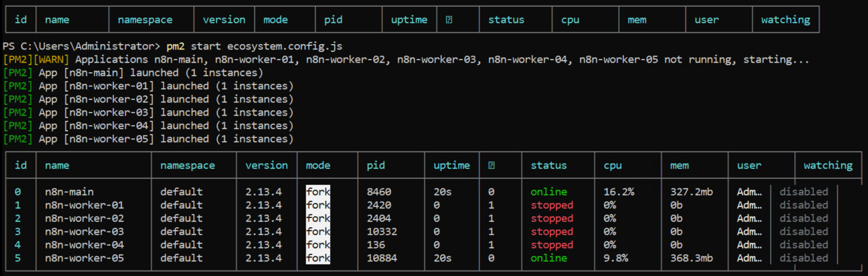The width and height of the screenshot is (868, 276).
Task: Click the green "online" status of n8n-worker-05
Action: [x=548, y=258]
